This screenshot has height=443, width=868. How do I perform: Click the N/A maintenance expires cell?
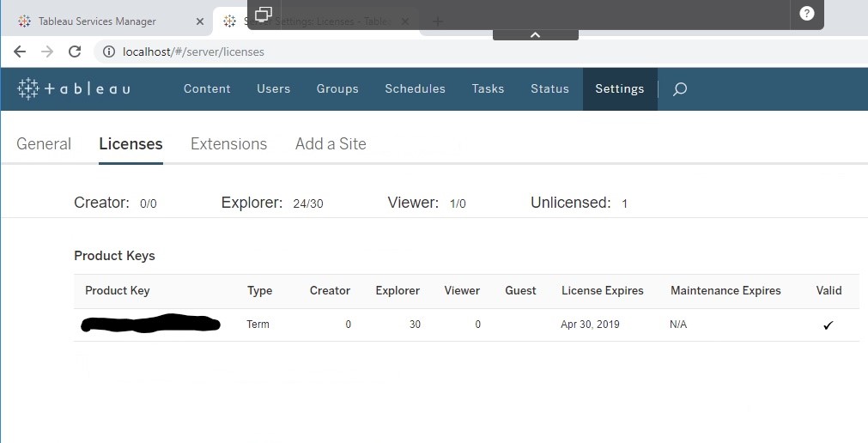(678, 325)
